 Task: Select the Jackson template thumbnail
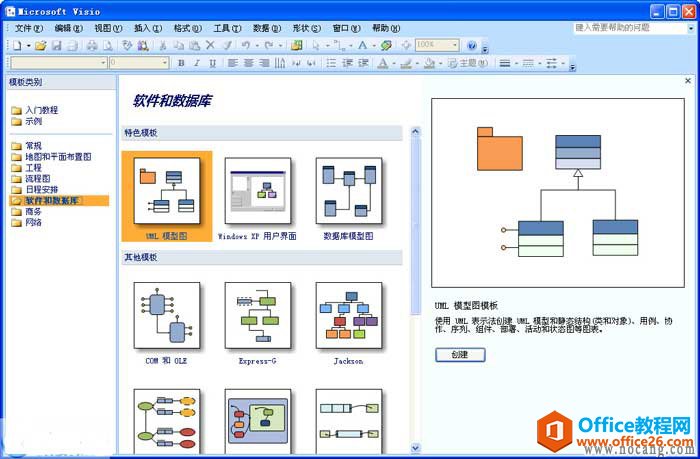tap(349, 315)
